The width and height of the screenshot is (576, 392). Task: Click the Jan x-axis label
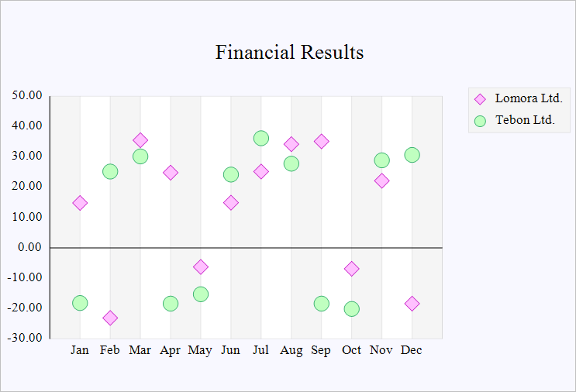point(80,351)
